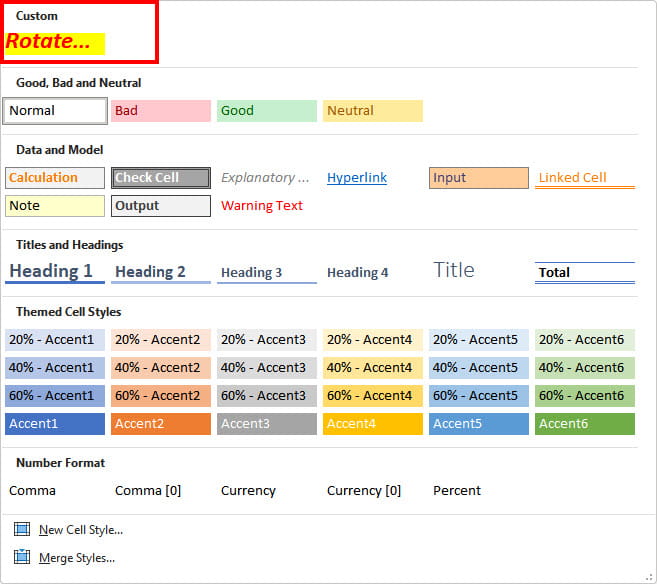Apply the Good cell style
This screenshot has width=657, height=584.
click(266, 110)
